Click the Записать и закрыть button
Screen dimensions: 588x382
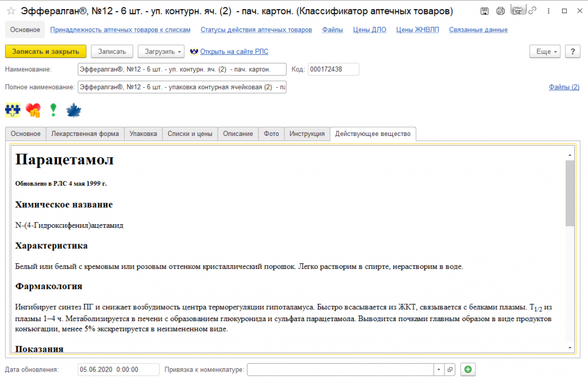(x=46, y=52)
